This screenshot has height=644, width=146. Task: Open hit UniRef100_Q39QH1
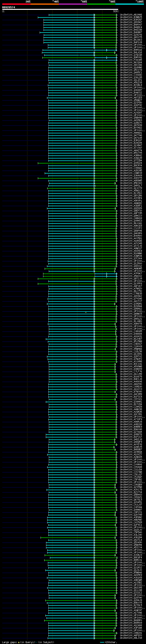(131, 304)
